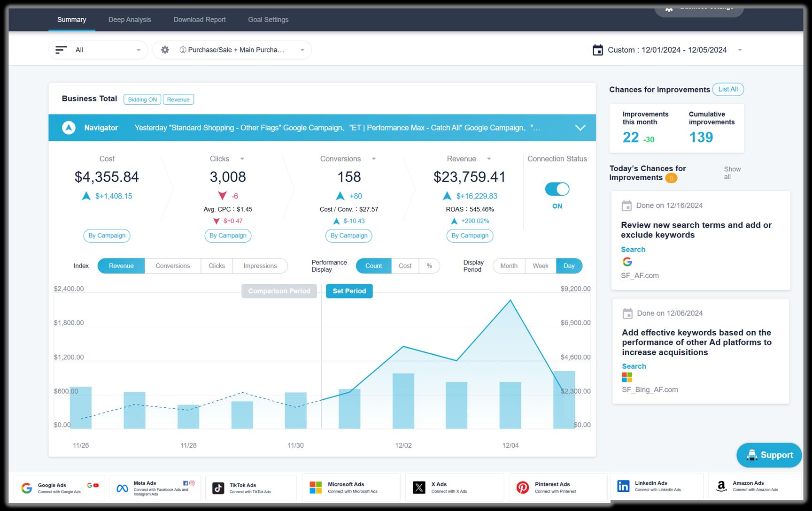Expand the Navigator banner chevron

580,128
